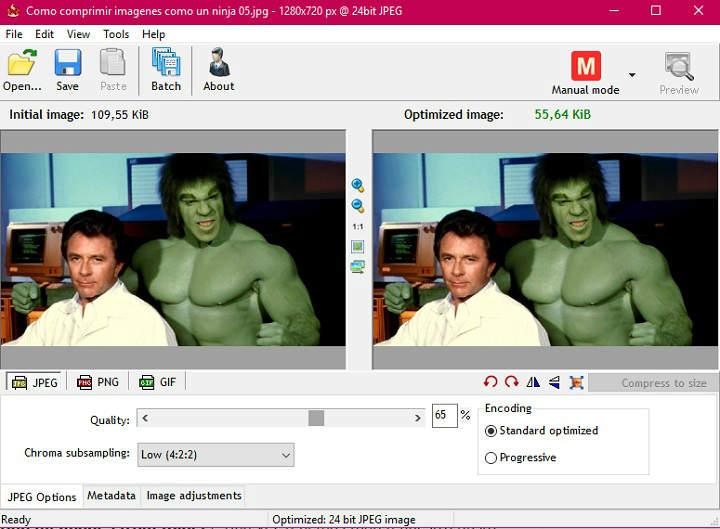Click the initial image preview
Image resolution: width=720 pixels, height=529 pixels.
pyautogui.click(x=173, y=249)
